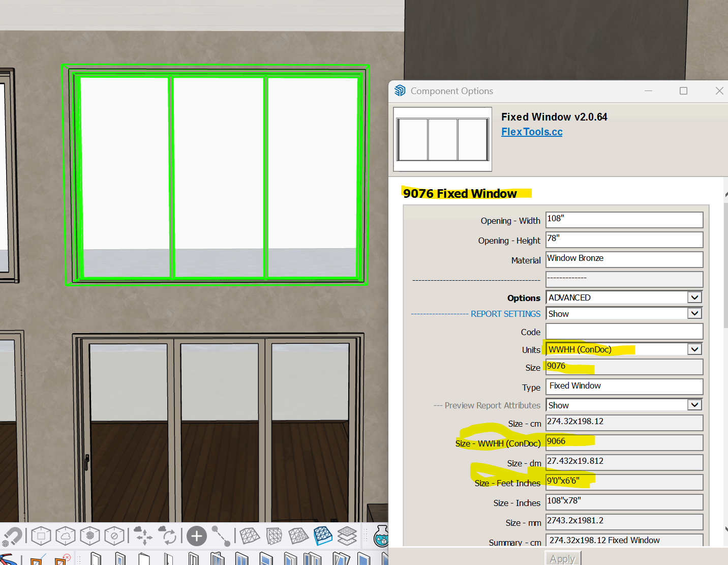Expand the Preview Report Attributes dropdown
Viewport: 728px width, 565px height.
[694, 405]
